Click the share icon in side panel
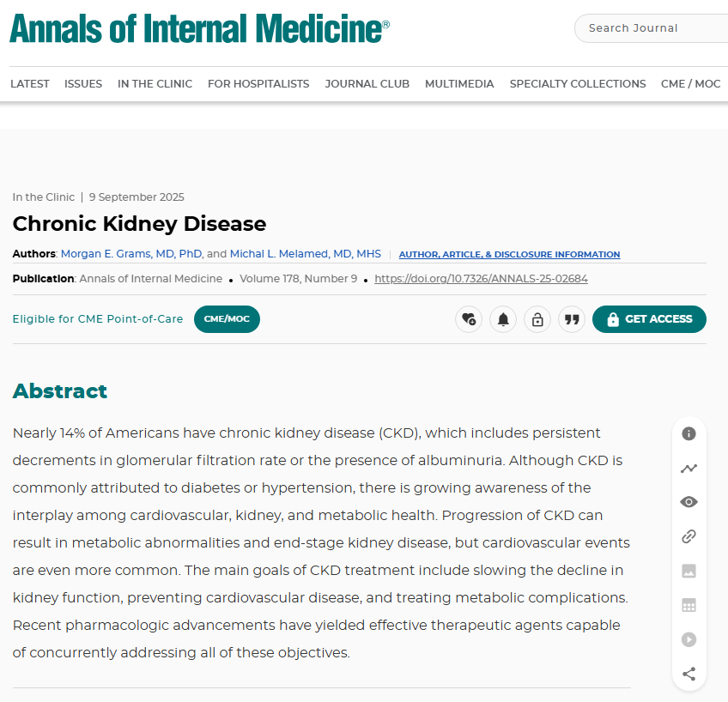The width and height of the screenshot is (728, 702). 689,674
